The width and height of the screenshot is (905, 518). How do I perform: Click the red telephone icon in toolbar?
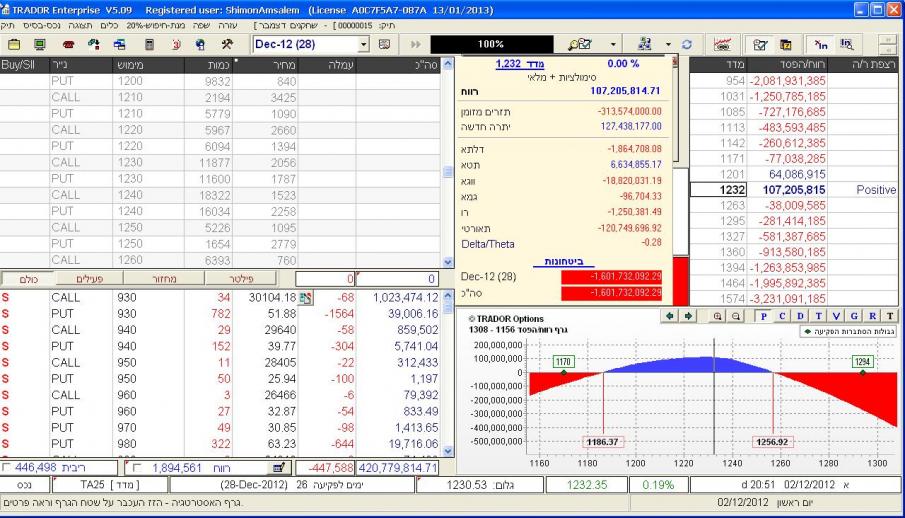tap(68, 45)
